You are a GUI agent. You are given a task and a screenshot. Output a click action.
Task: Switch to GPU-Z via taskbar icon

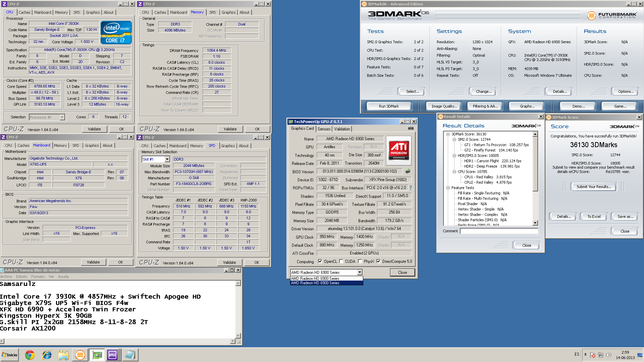point(97,355)
